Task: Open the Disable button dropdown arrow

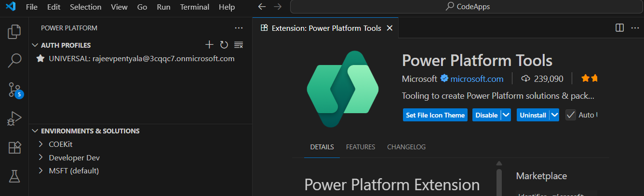Action: pos(505,115)
